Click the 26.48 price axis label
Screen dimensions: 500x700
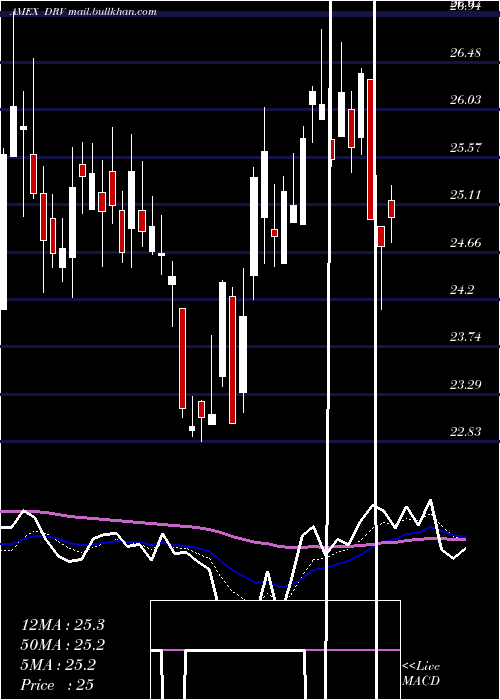(466, 53)
